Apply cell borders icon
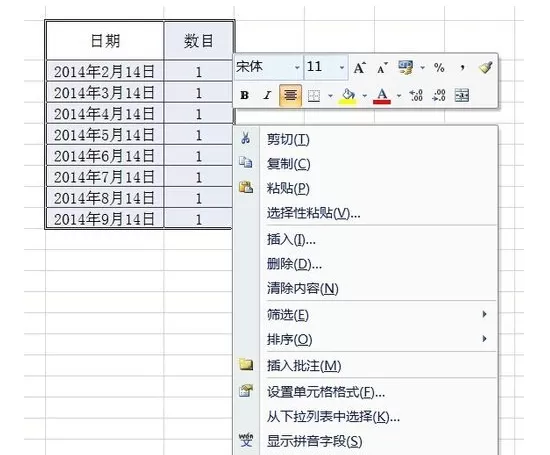550x455 pixels. [x=314, y=95]
